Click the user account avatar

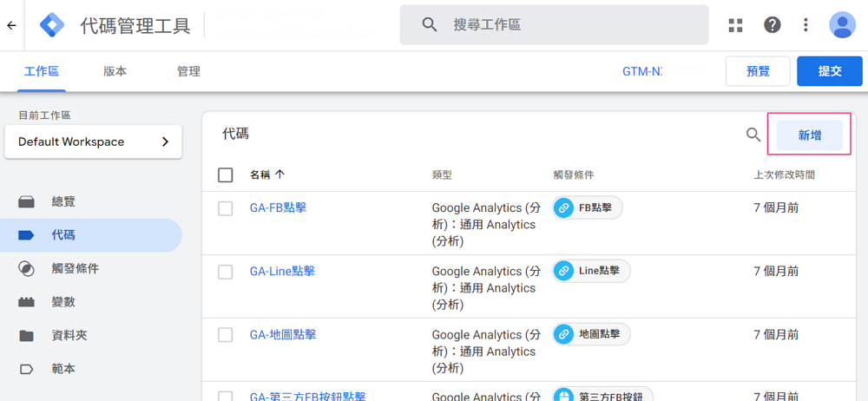[842, 25]
